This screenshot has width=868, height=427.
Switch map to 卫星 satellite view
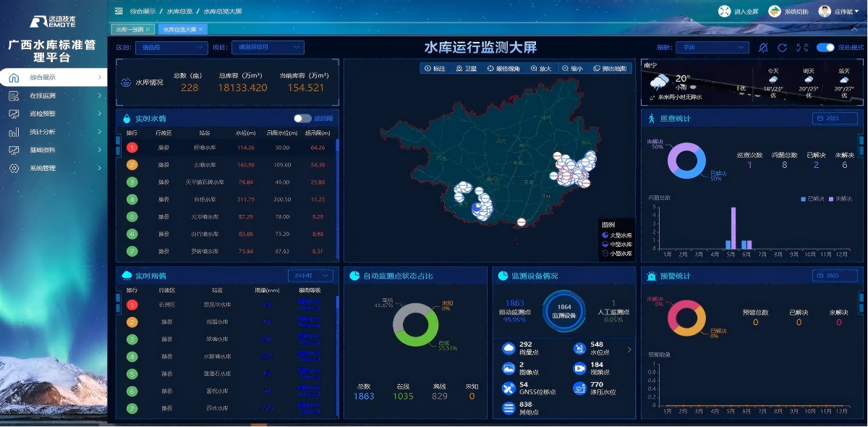tap(467, 68)
